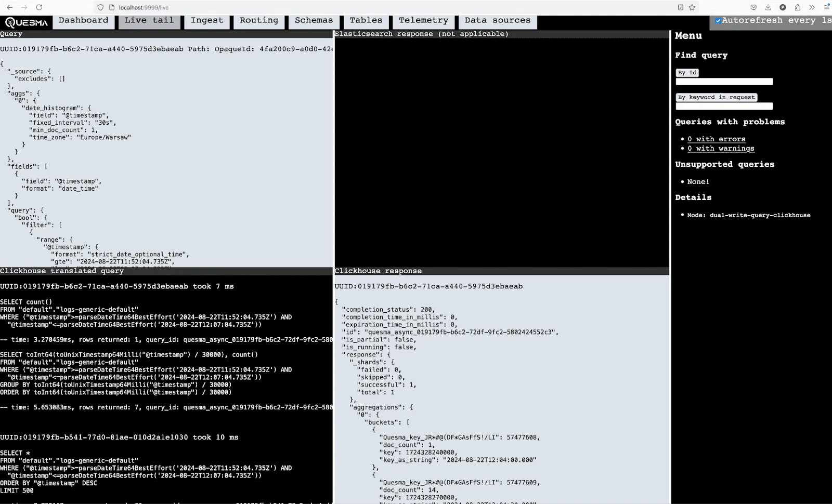Follow the 0 with warnings link
This screenshot has height=504, width=832.
pyautogui.click(x=721, y=148)
